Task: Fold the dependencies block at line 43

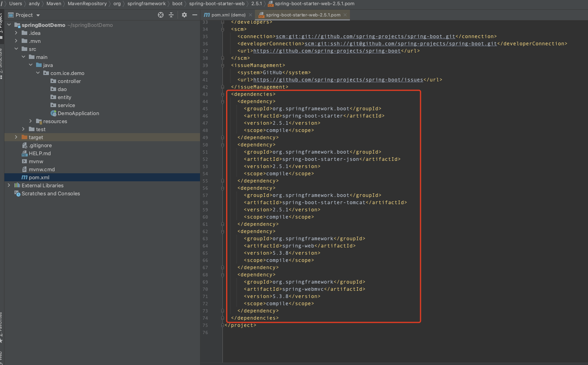Action: [222, 94]
